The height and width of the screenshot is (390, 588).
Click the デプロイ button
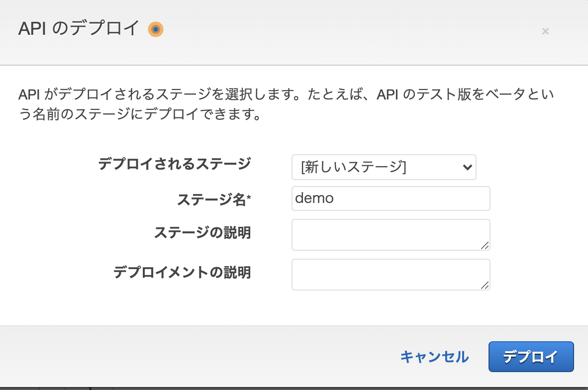[x=531, y=357]
